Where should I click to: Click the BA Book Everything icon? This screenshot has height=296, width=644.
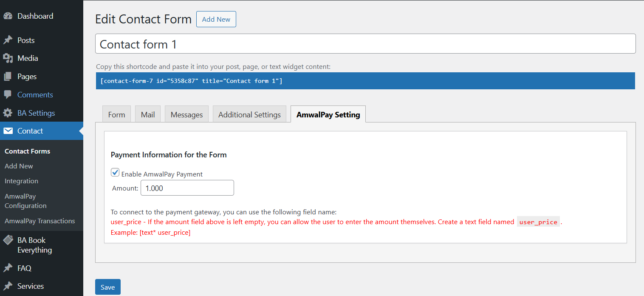(8, 240)
